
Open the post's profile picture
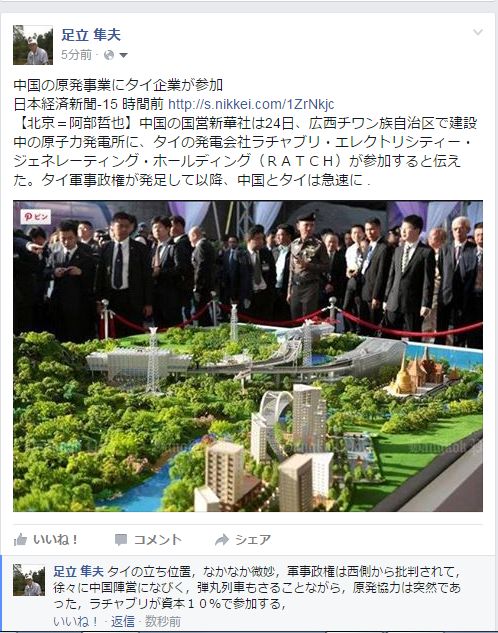[x=33, y=45]
